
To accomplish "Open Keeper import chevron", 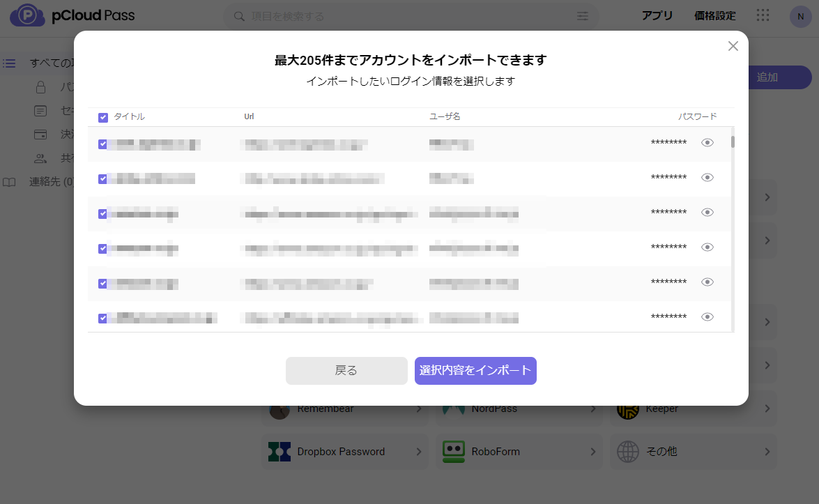I will (767, 408).
